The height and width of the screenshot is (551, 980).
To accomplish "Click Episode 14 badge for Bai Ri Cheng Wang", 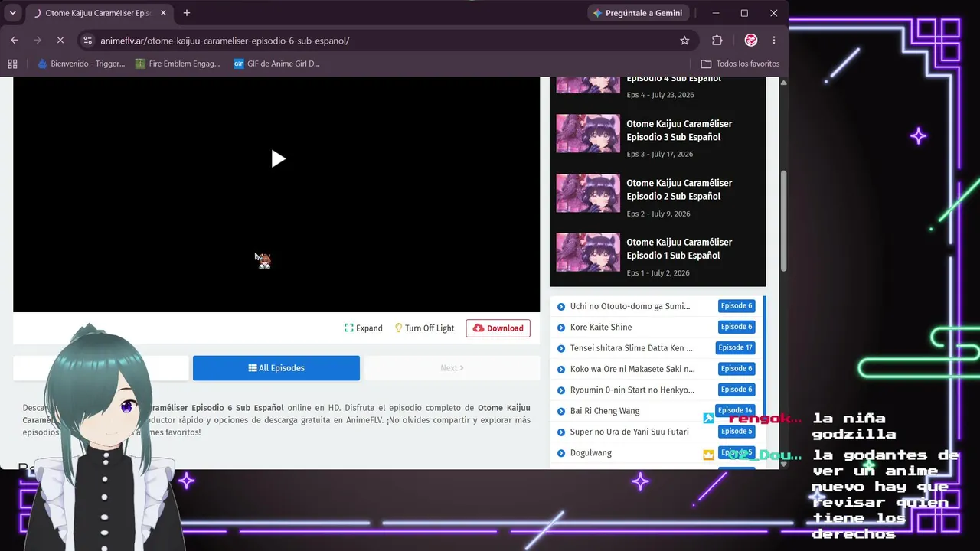I will tap(735, 410).
